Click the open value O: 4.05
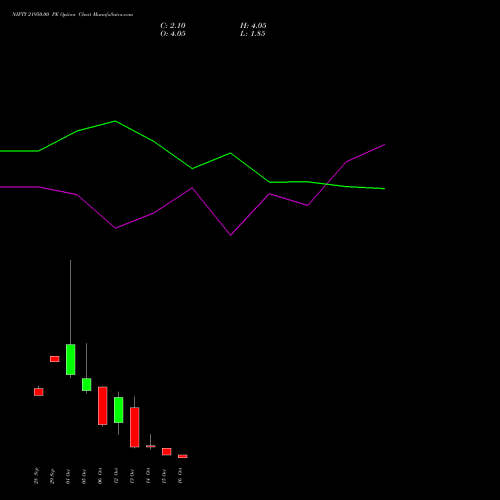This screenshot has height=500, width=500. pos(173,34)
